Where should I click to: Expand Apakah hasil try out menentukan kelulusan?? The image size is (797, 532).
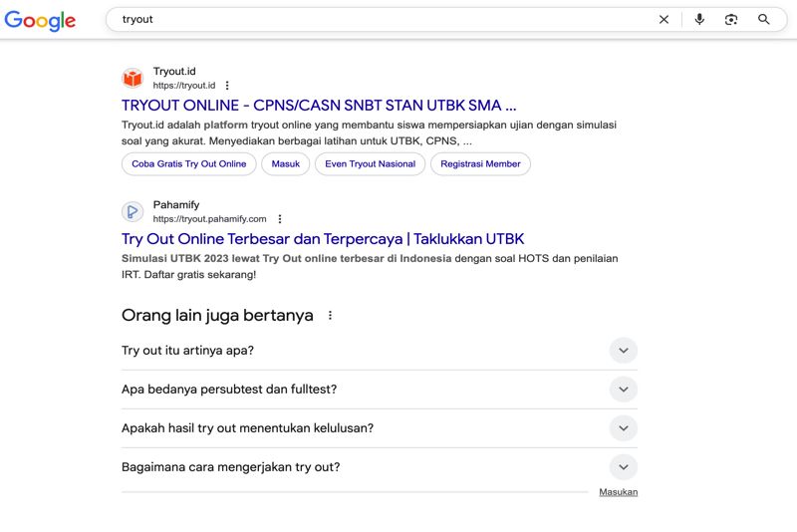(x=623, y=428)
